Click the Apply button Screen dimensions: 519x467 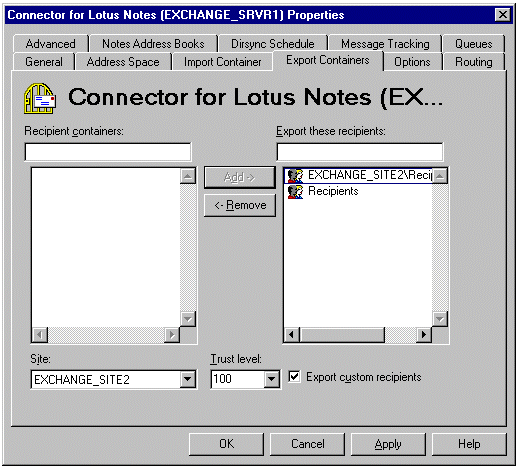(388, 444)
